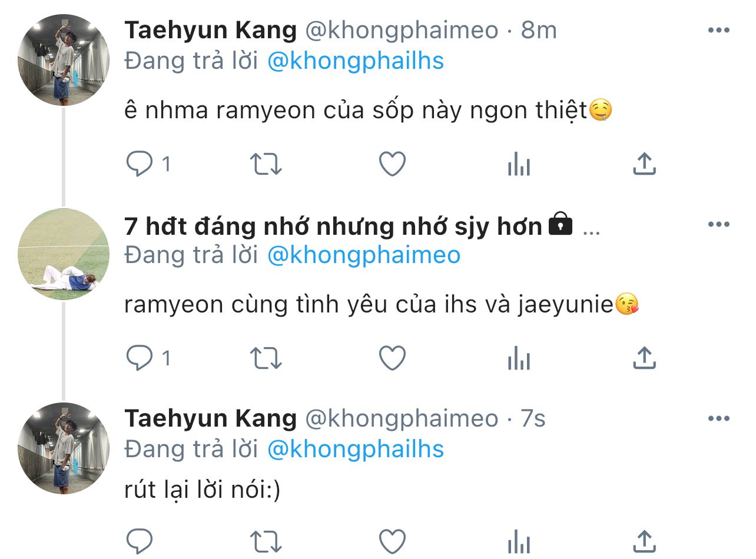Open more options on the locked account's tweet
The width and height of the screenshot is (756, 559).
tap(719, 224)
